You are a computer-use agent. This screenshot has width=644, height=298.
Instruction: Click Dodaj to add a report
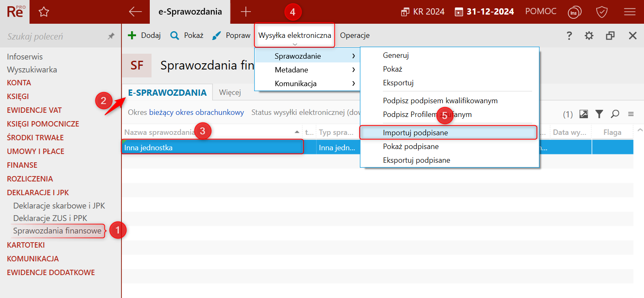(144, 35)
